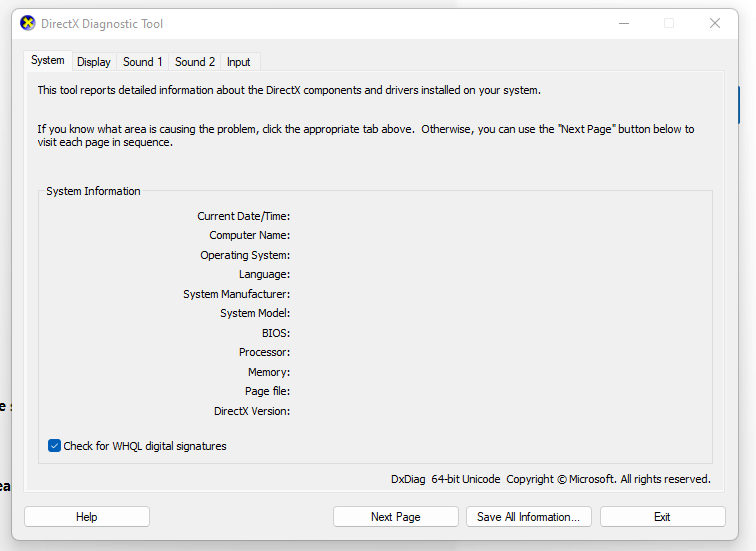The image size is (756, 551).
Task: Click the System Manufacturer label
Action: [x=236, y=294]
